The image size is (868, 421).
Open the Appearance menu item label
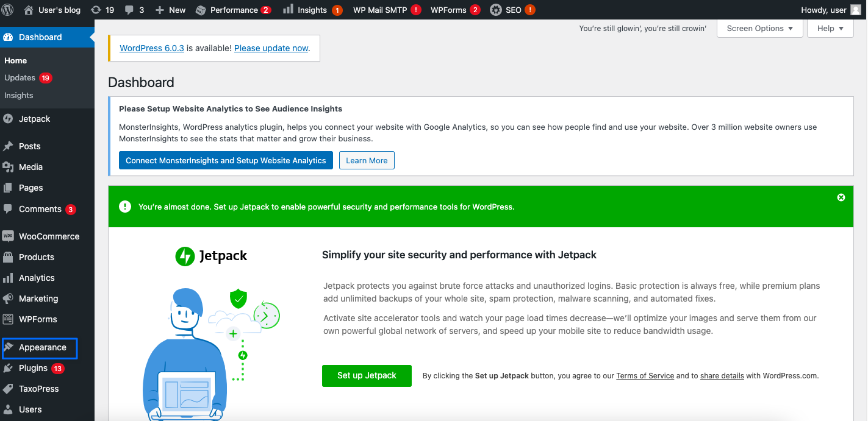[43, 347]
